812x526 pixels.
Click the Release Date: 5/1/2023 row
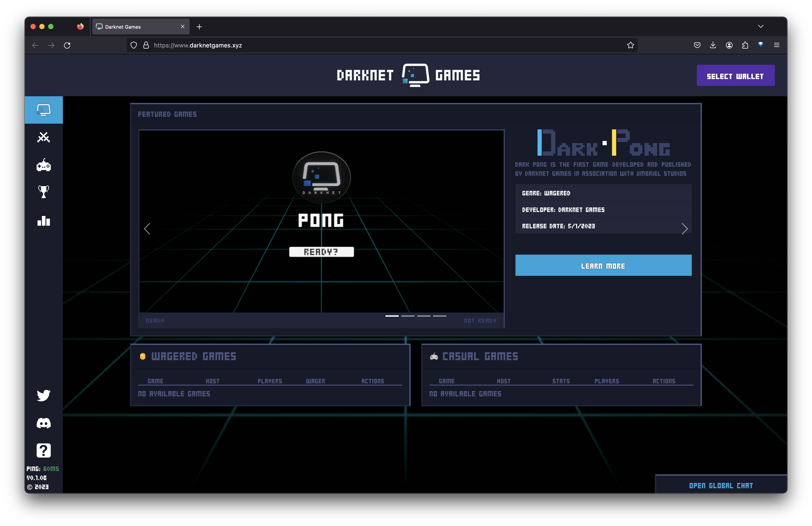[603, 226]
